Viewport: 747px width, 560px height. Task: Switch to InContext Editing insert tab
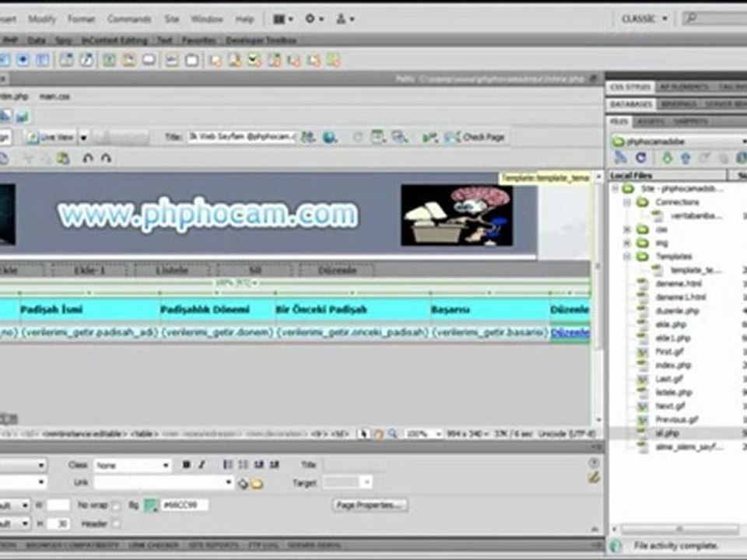pos(114,40)
